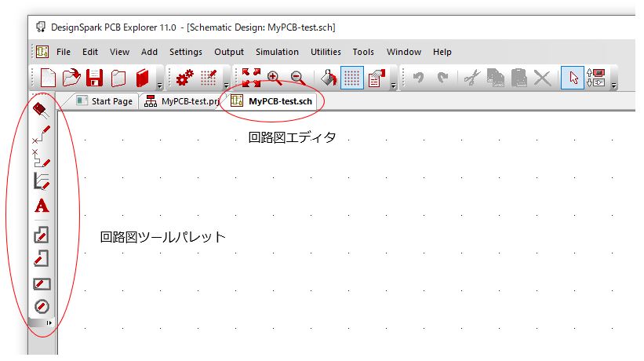The width and height of the screenshot is (644, 361).
Task: Select the Add Circle shape tool
Action: point(42,307)
